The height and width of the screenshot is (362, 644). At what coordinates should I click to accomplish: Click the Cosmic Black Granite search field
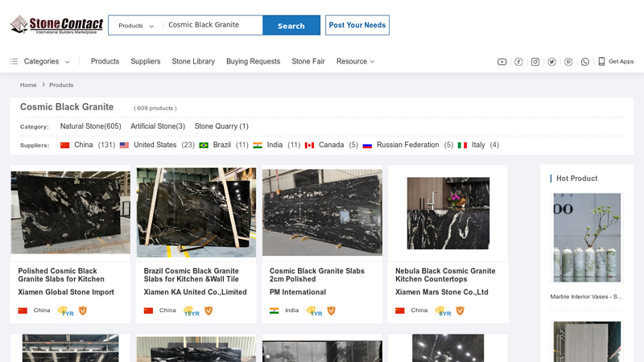click(x=212, y=25)
